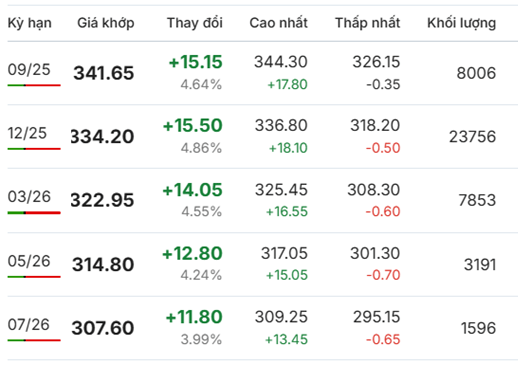Select the 334.20 matched price
Image resolution: width=518 pixels, height=365 pixels.
(102, 137)
